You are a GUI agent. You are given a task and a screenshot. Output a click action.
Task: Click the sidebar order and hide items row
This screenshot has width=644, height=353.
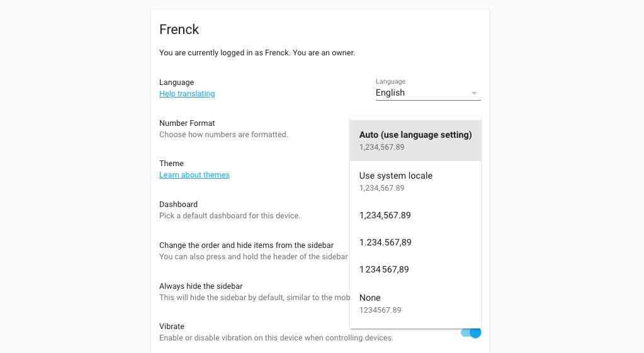[x=246, y=245]
